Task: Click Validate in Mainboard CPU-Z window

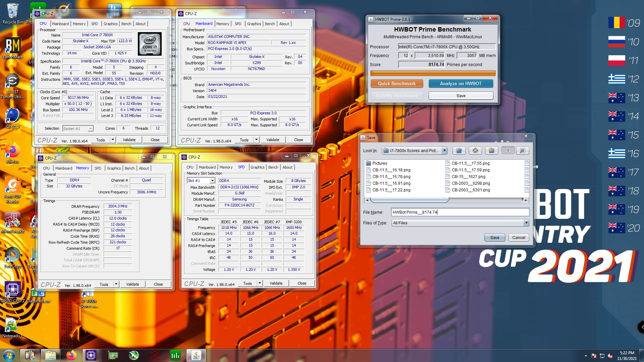Action: pos(273,140)
